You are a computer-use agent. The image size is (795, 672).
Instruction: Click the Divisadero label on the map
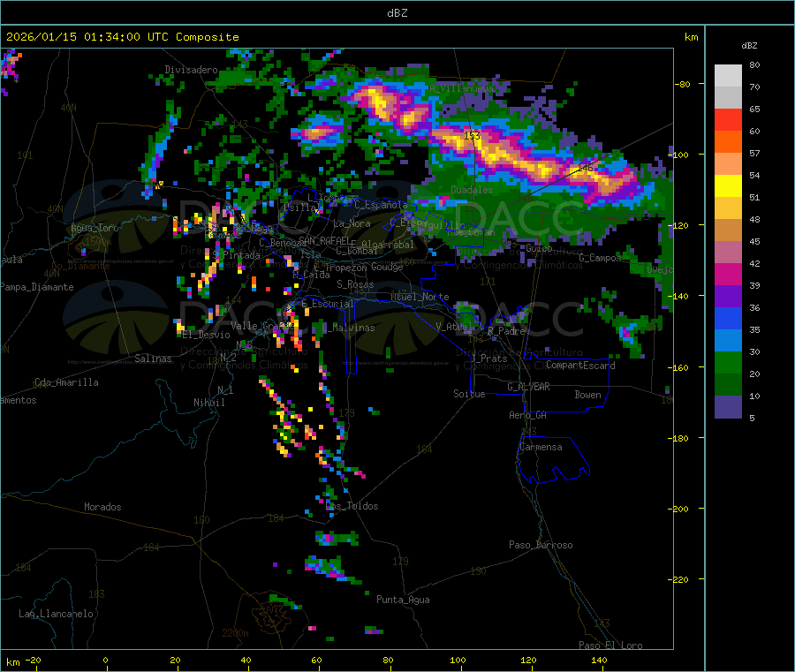(191, 70)
